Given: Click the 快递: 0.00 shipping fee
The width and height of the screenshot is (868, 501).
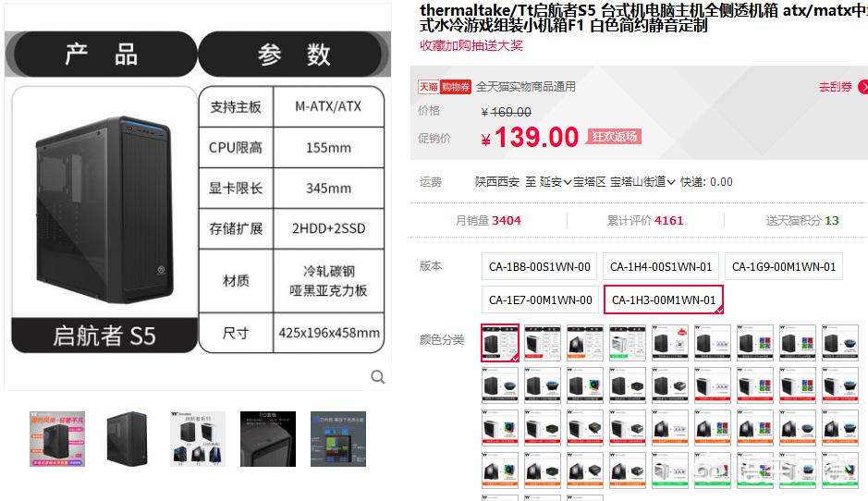Looking at the screenshot, I should (x=706, y=181).
